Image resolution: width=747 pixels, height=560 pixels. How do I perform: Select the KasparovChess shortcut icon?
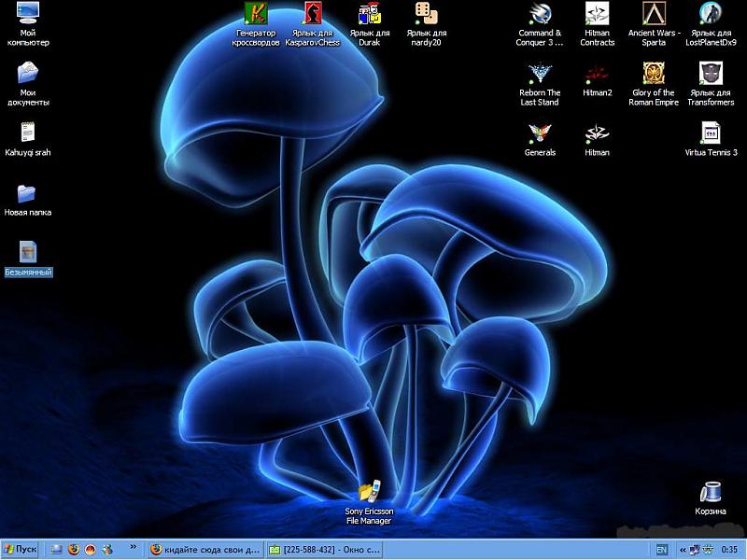click(312, 14)
